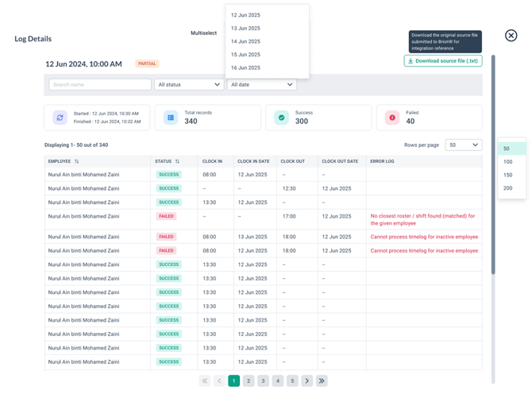Click the green Success checkmark icon
Viewport: 532px width, 394px height.
(x=281, y=118)
